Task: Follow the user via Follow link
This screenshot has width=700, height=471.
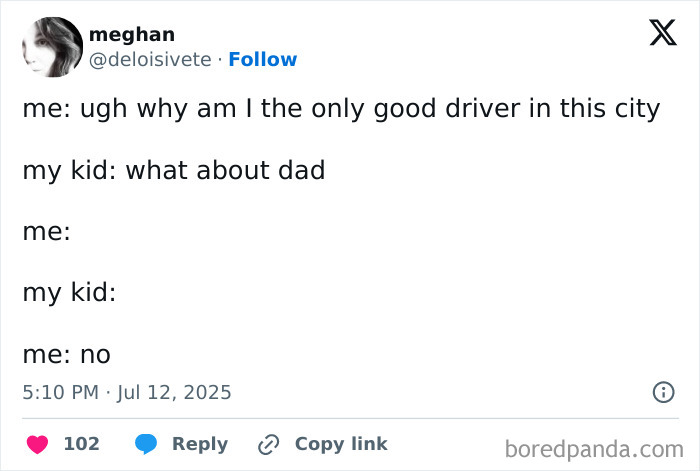Action: 263,59
